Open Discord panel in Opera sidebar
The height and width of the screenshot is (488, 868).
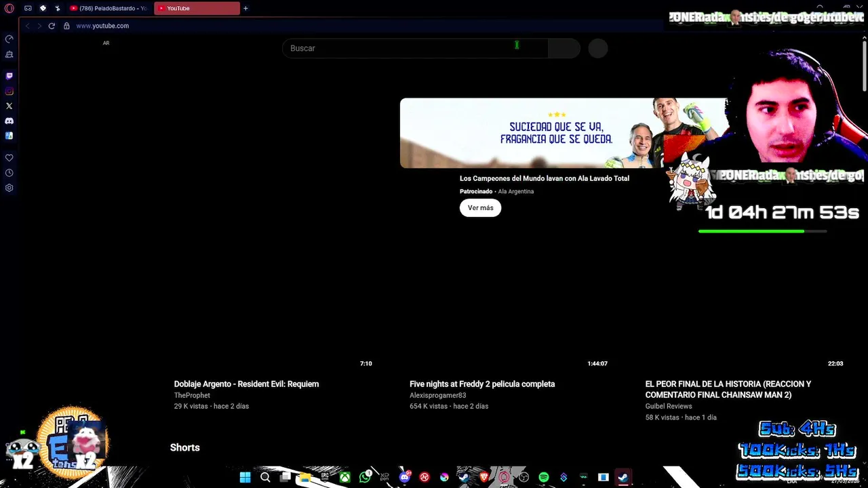click(x=9, y=121)
